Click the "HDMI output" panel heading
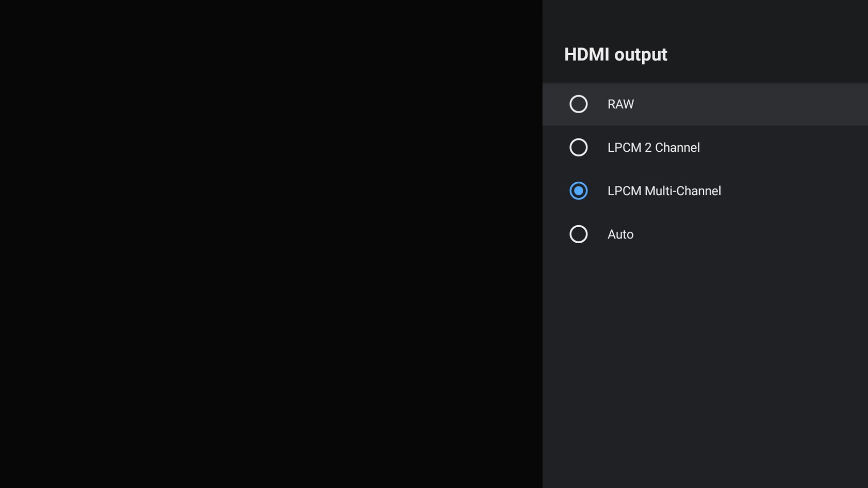The width and height of the screenshot is (868, 488). coord(615,55)
